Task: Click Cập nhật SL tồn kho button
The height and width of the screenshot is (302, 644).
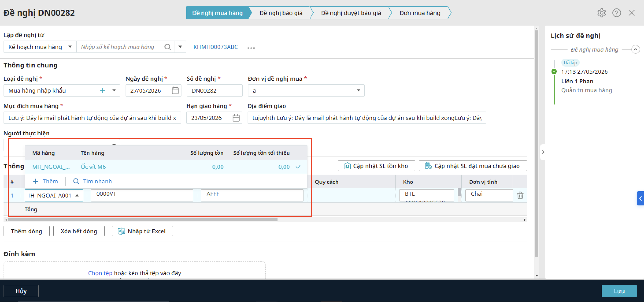Action: (x=376, y=166)
